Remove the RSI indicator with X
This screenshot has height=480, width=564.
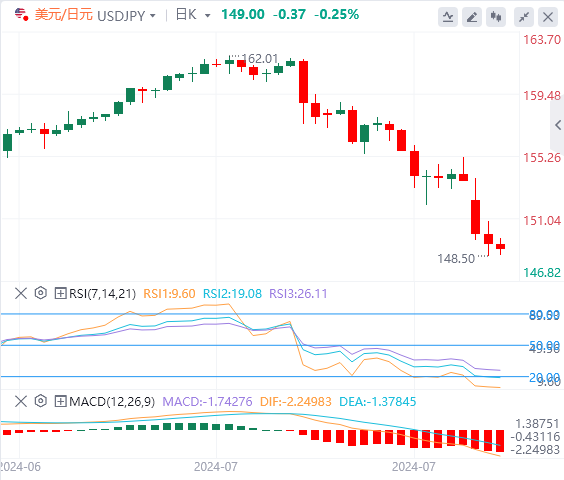(x=21, y=293)
